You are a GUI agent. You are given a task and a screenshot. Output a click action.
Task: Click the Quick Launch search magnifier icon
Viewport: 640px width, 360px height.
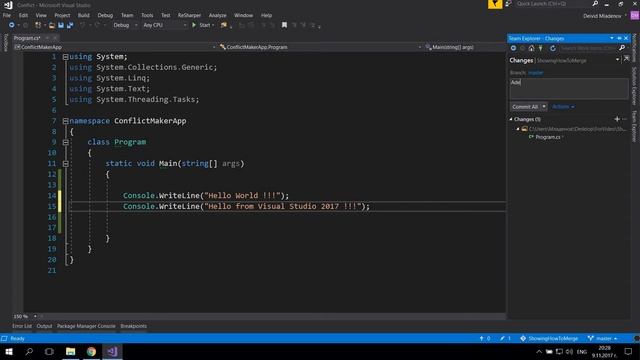(x=595, y=4)
